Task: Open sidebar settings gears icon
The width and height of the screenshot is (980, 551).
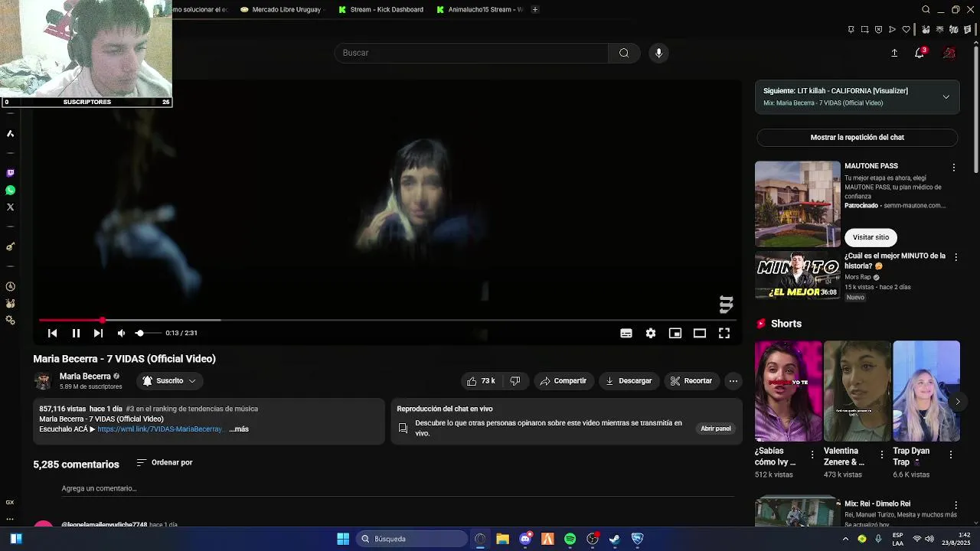Action: [x=10, y=320]
